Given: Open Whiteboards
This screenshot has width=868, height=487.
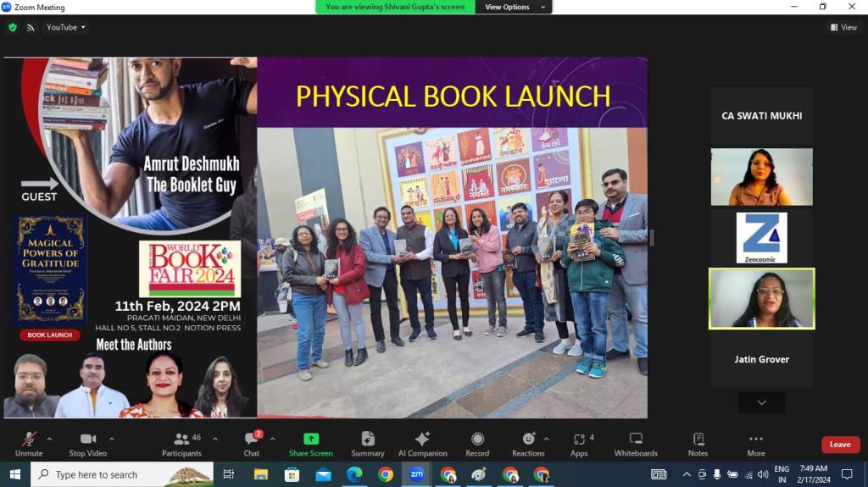Looking at the screenshot, I should [x=636, y=444].
